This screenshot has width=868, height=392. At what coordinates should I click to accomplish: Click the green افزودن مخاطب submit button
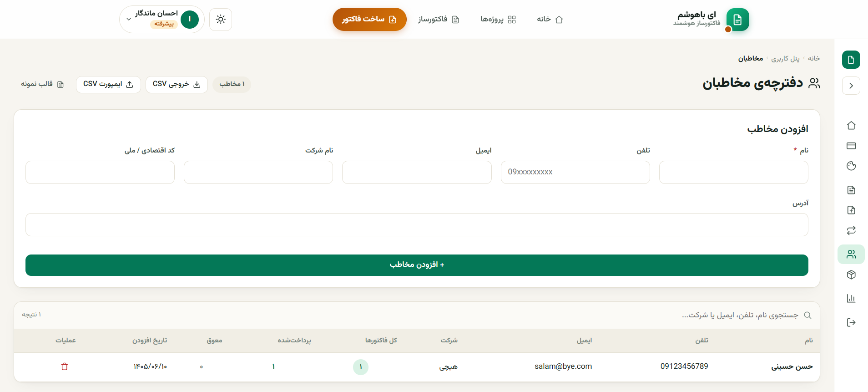point(417,265)
